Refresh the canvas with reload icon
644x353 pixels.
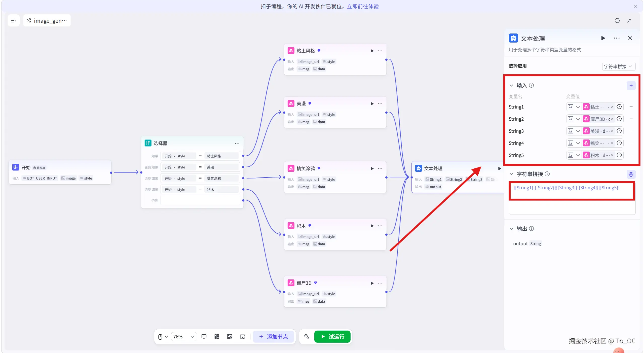click(x=617, y=21)
